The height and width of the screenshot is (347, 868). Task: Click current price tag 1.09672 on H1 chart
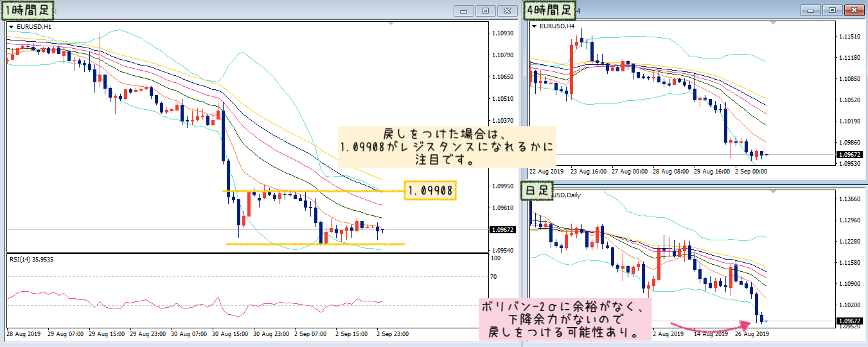(x=501, y=229)
